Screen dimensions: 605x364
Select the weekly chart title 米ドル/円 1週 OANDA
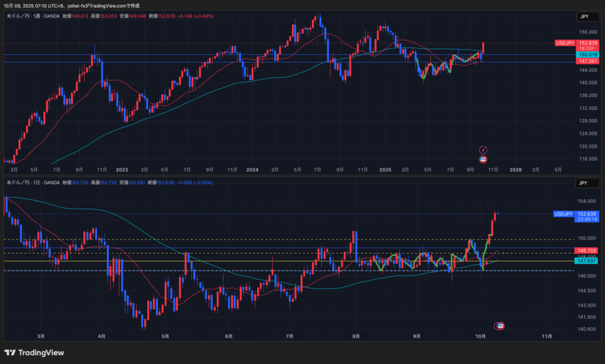39,18
